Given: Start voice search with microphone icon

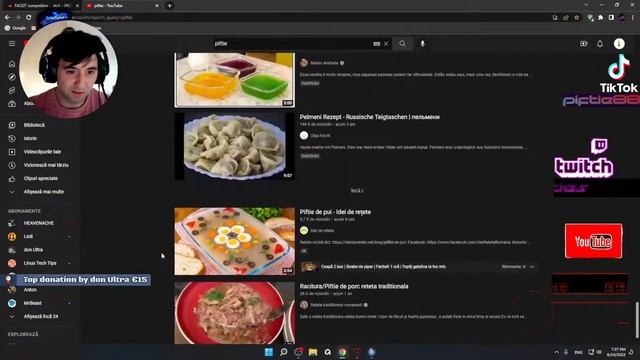Looking at the screenshot, I should click(422, 44).
